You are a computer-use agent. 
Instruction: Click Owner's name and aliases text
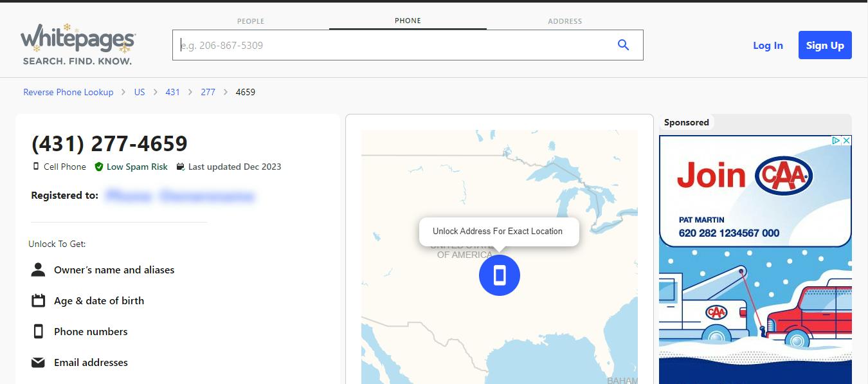(114, 270)
